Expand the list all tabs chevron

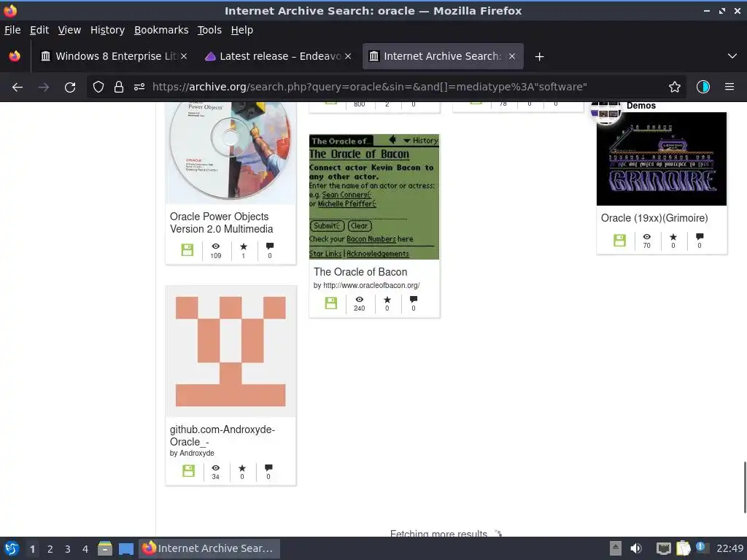pos(732,56)
